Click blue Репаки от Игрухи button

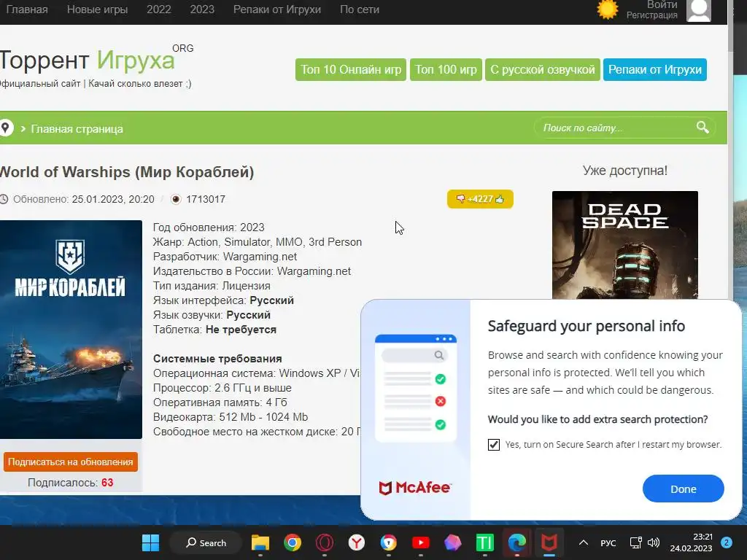[x=655, y=69]
